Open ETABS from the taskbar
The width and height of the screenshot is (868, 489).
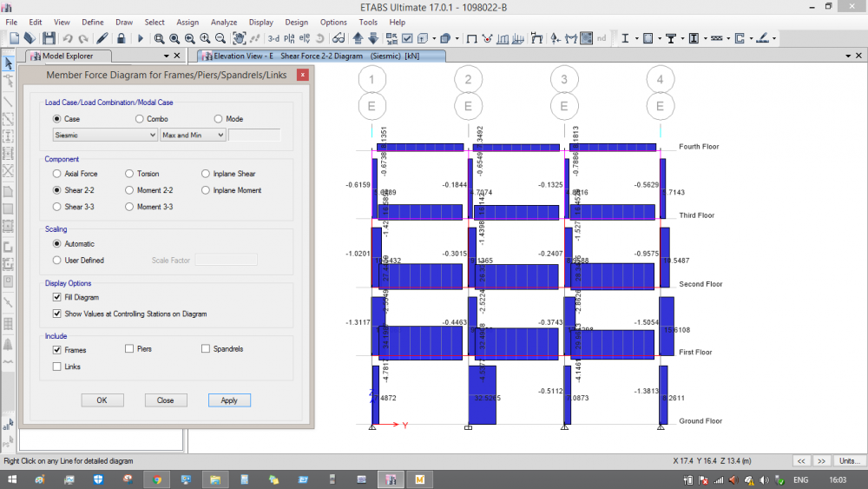(391, 479)
